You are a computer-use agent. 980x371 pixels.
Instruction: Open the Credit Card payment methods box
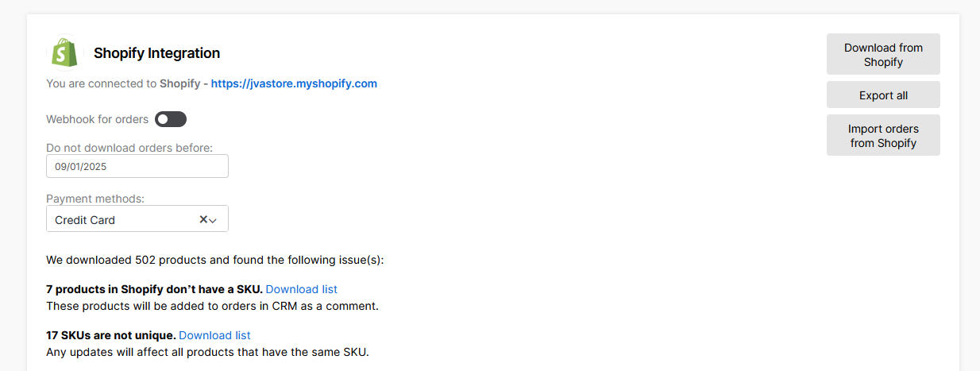(119, 220)
